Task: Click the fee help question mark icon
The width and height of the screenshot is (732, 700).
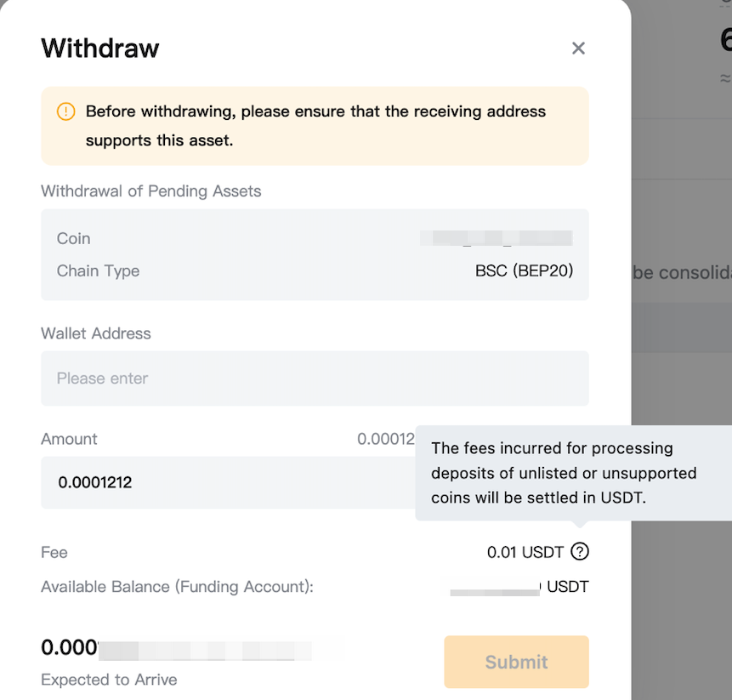Action: point(580,552)
